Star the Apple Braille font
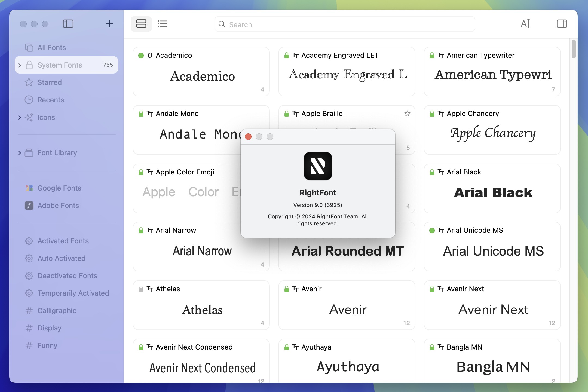Screen dimensions: 588x392 (x=406, y=114)
